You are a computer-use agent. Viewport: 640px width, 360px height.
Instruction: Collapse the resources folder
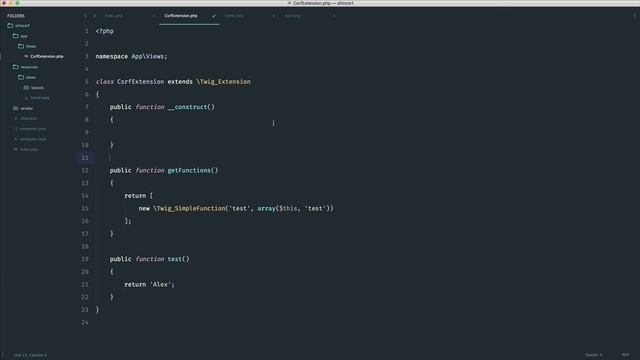[x=29, y=67]
